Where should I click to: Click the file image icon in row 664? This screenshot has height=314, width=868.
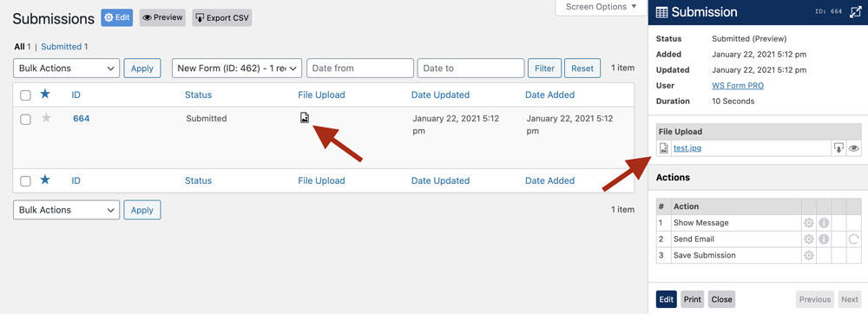(x=305, y=117)
